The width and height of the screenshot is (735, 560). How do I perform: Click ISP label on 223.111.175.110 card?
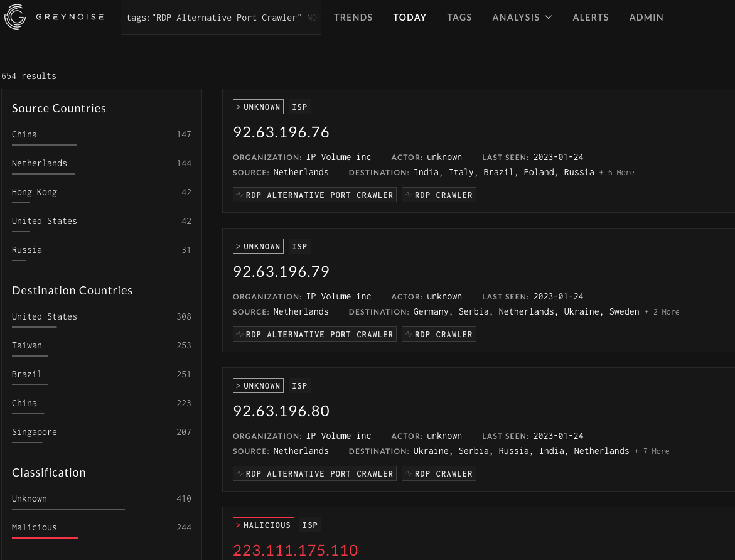(x=310, y=525)
